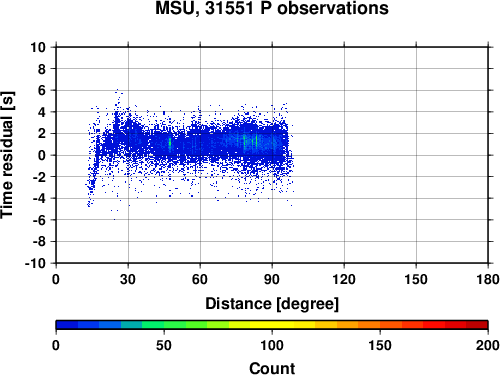500x375 pixels.
Task: Click the 'Count' colorbar label
Action: click(272, 368)
